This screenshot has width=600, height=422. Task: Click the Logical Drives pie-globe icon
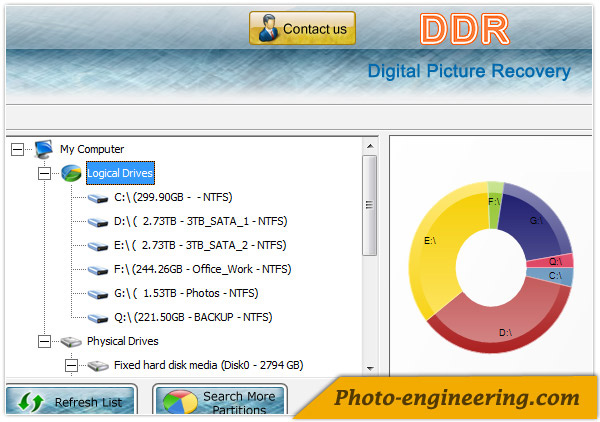(71, 173)
